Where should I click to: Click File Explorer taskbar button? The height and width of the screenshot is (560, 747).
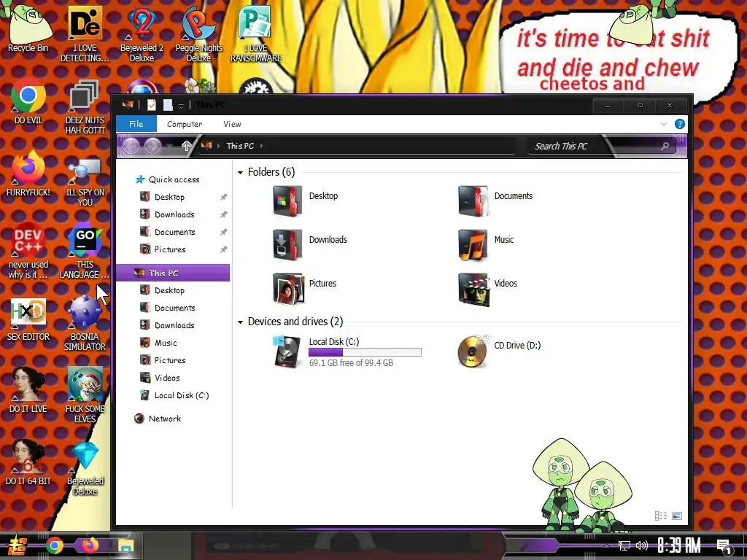click(125, 545)
